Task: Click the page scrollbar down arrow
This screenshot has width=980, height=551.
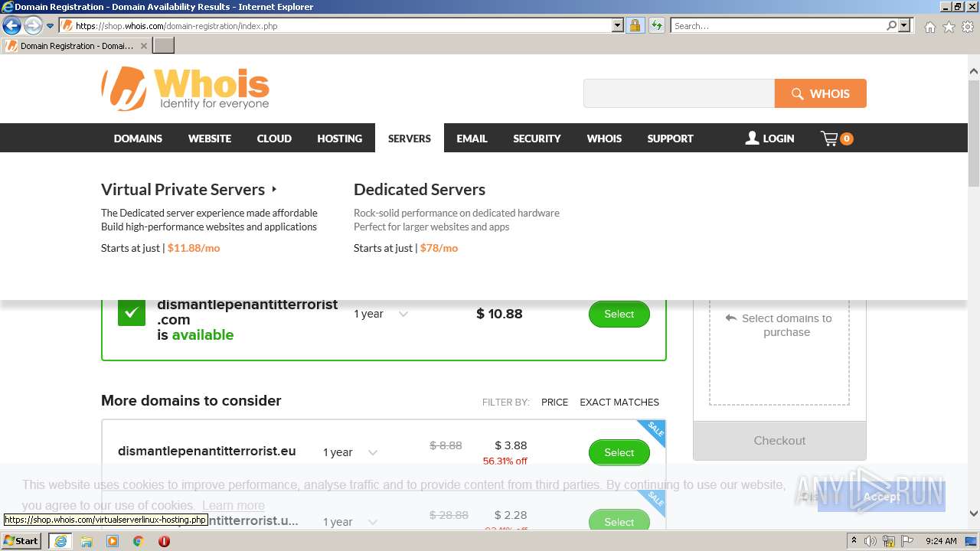Action: (973, 514)
